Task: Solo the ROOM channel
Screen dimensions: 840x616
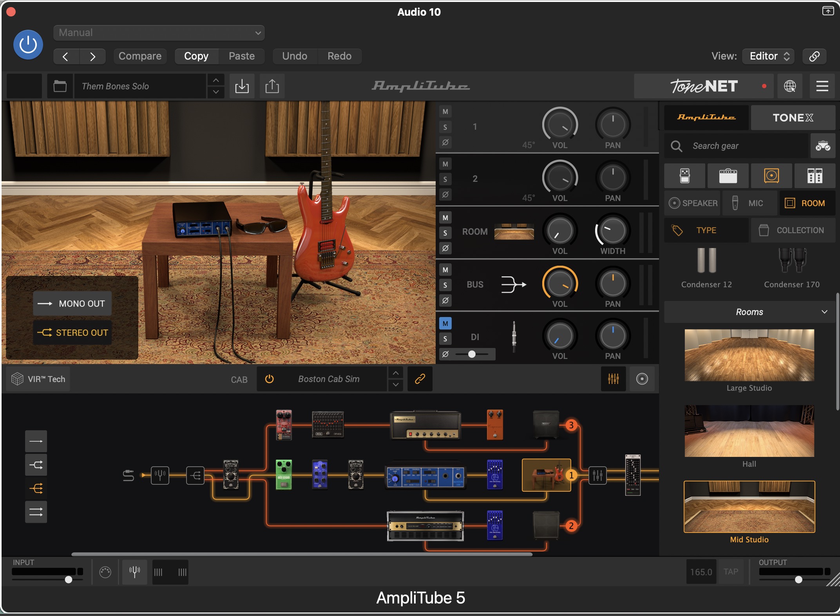Action: [445, 233]
